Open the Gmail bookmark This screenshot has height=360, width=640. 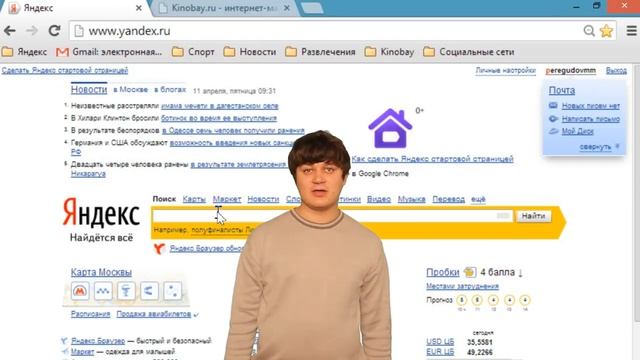tap(109, 52)
